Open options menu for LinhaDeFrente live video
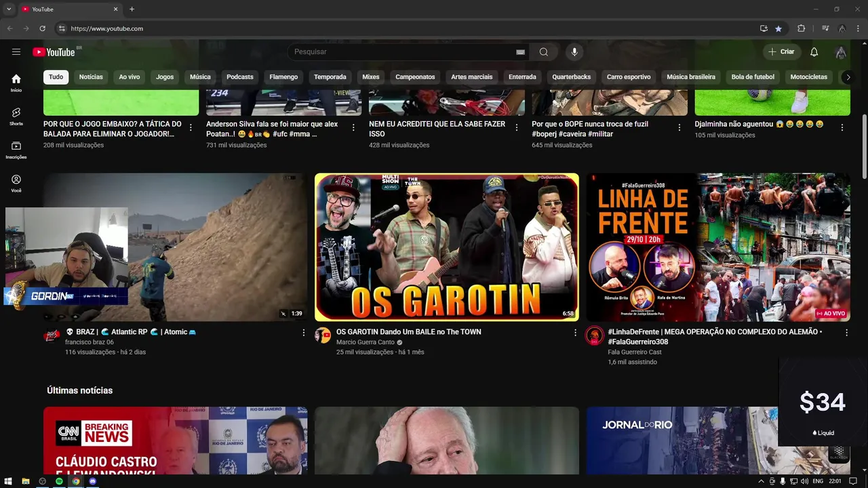Image resolution: width=868 pixels, height=488 pixels. pyautogui.click(x=846, y=333)
